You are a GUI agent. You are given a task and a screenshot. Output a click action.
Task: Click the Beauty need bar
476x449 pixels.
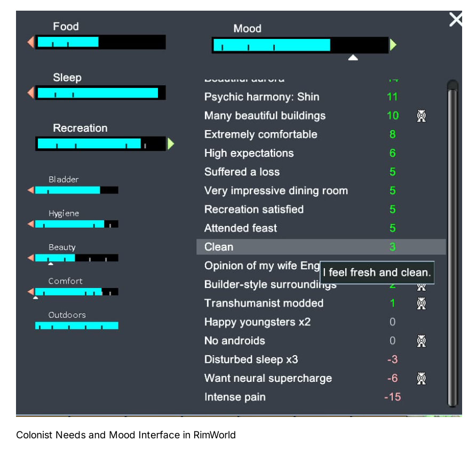(77, 258)
